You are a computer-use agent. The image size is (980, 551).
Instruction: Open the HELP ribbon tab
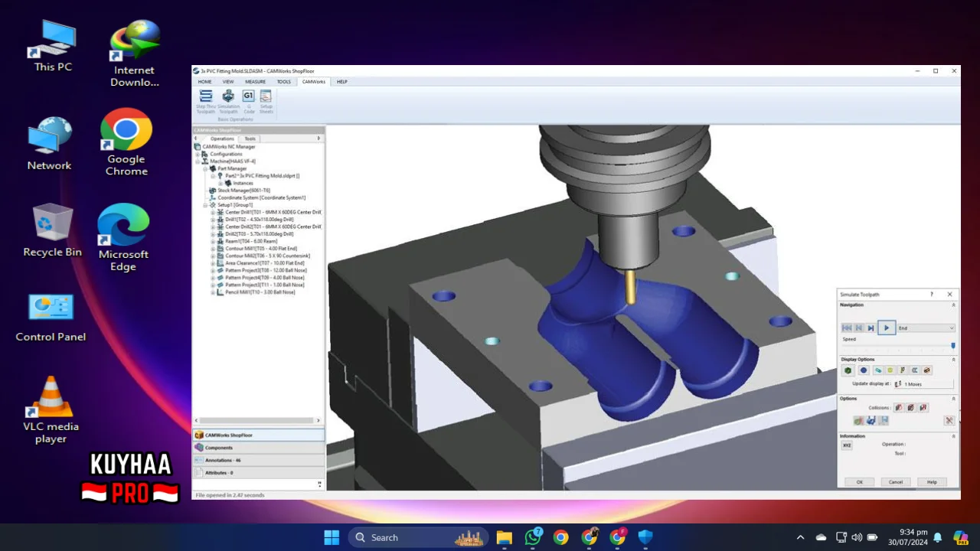click(342, 82)
